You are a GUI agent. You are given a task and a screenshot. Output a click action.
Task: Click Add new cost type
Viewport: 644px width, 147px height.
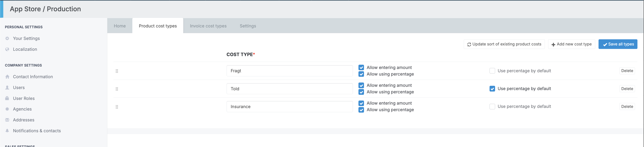[571, 44]
